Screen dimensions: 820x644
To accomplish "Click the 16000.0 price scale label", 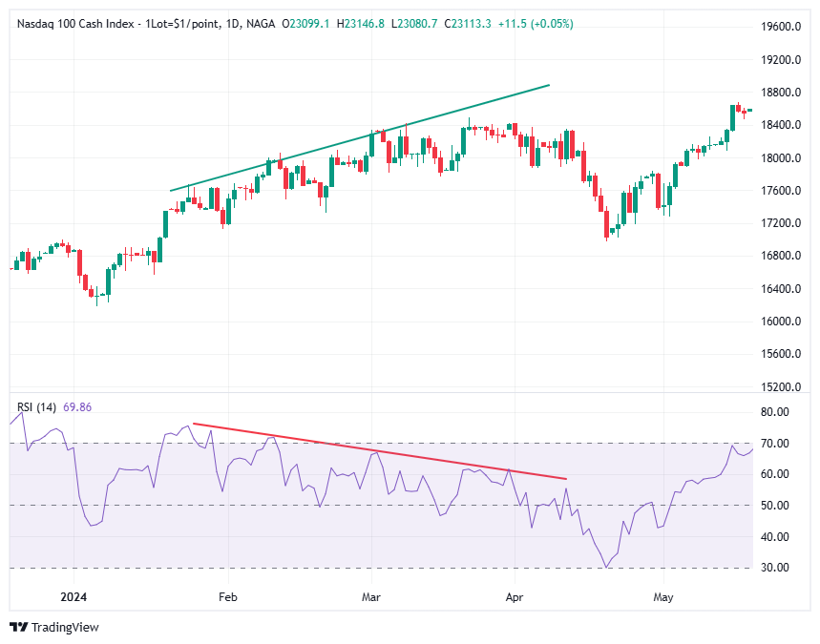I will tap(788, 322).
